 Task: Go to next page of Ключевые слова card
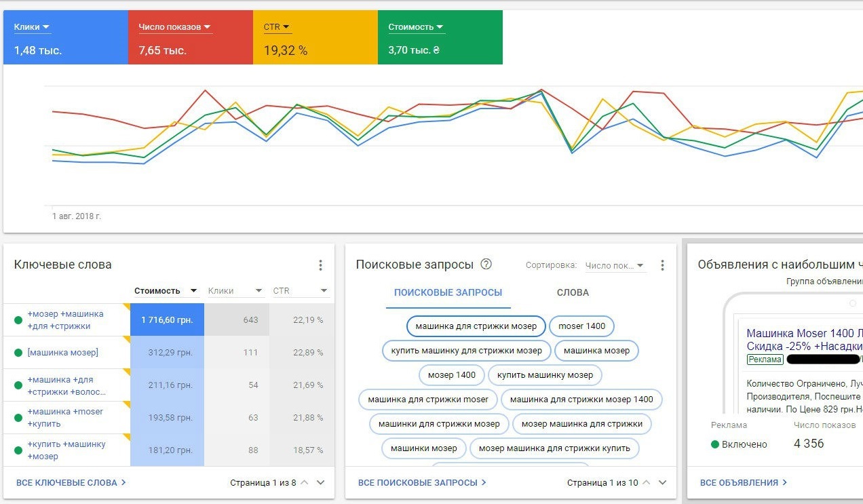(x=321, y=483)
